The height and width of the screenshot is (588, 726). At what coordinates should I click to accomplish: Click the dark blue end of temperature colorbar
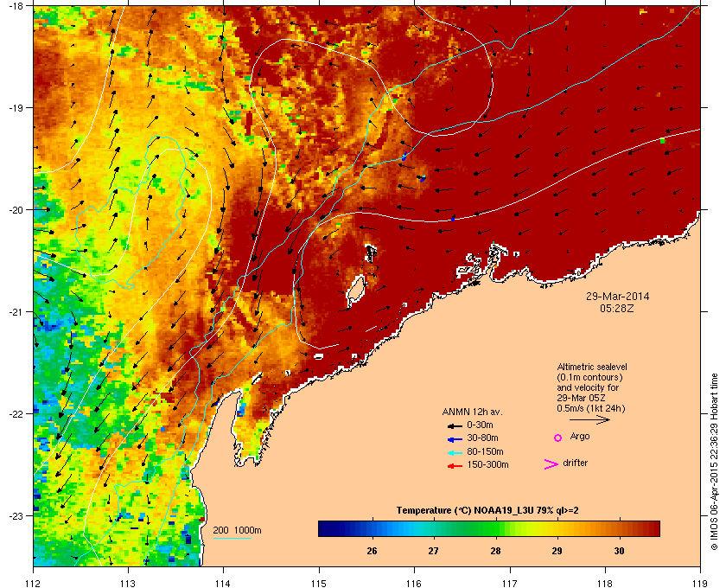pos(325,528)
